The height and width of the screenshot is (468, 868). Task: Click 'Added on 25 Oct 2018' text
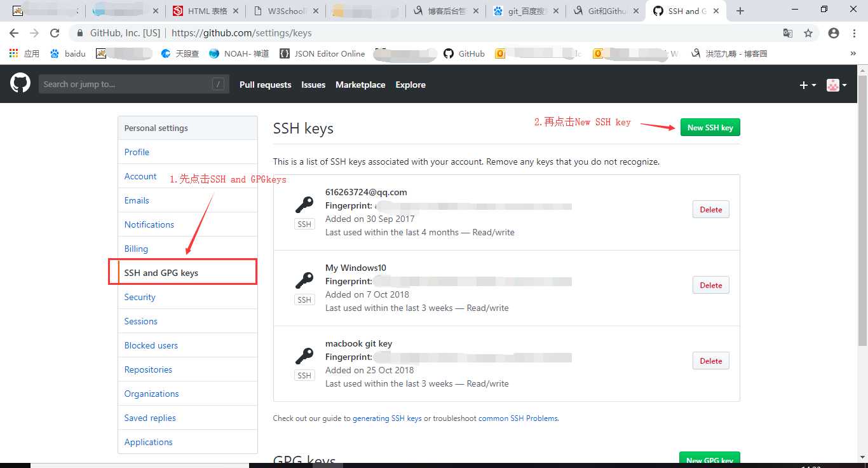(x=369, y=370)
